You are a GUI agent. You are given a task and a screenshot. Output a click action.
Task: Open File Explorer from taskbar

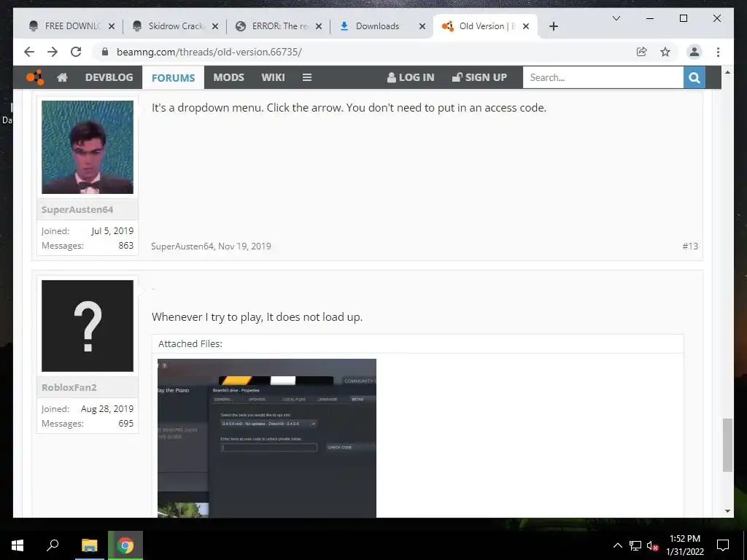(x=89, y=545)
